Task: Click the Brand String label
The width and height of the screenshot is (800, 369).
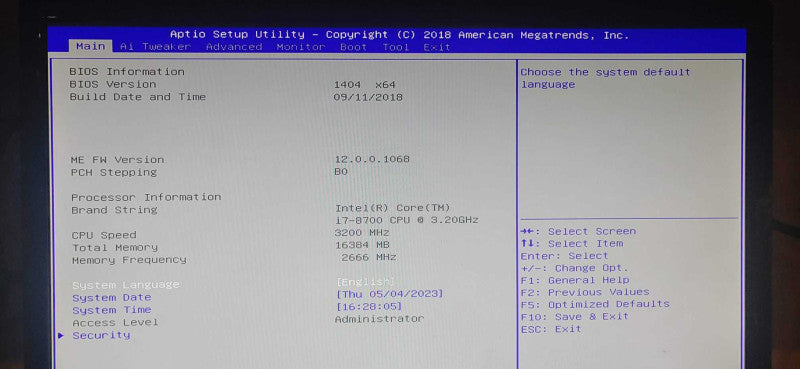Action: pos(114,210)
